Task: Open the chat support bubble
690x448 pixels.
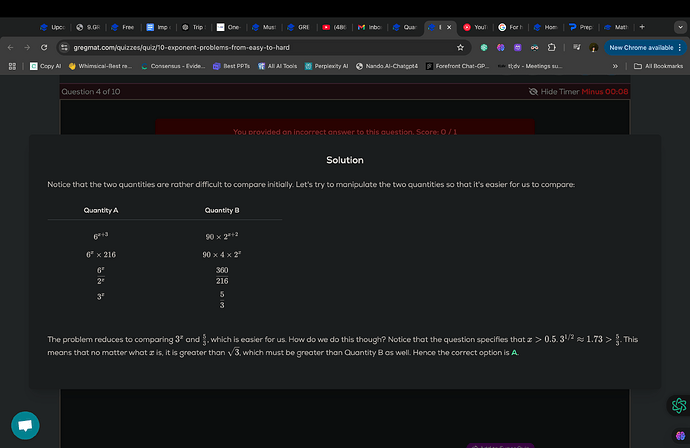Action: coord(25,425)
